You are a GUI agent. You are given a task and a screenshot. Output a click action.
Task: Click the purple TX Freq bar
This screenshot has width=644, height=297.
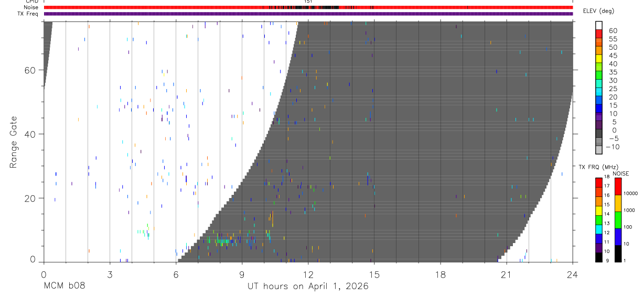tap(308, 14)
